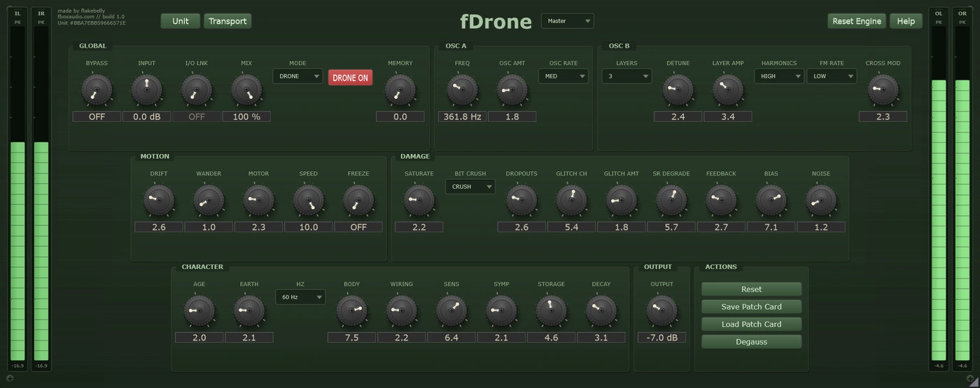Click the SENS knob
980x388 pixels.
tap(451, 311)
